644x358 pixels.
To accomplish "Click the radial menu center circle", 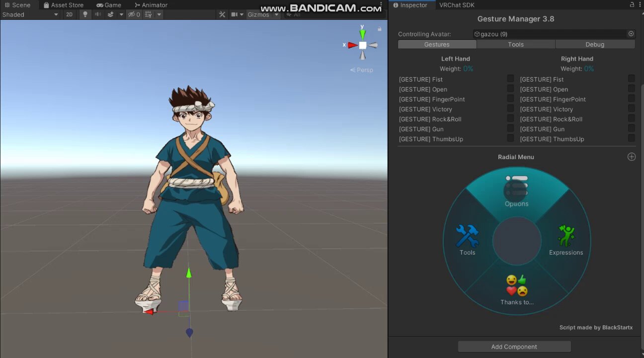I will click(517, 241).
